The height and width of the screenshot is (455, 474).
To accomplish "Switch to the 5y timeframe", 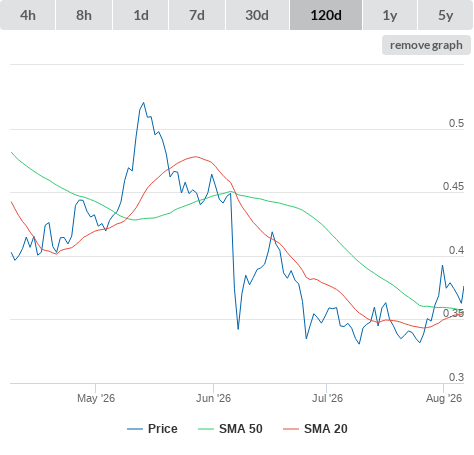I will pyautogui.click(x=446, y=15).
